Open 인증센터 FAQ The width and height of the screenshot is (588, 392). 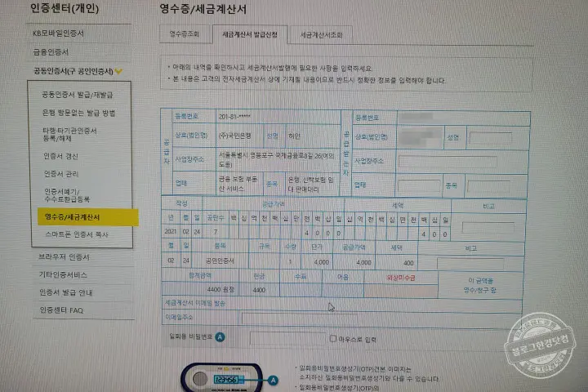(61, 310)
